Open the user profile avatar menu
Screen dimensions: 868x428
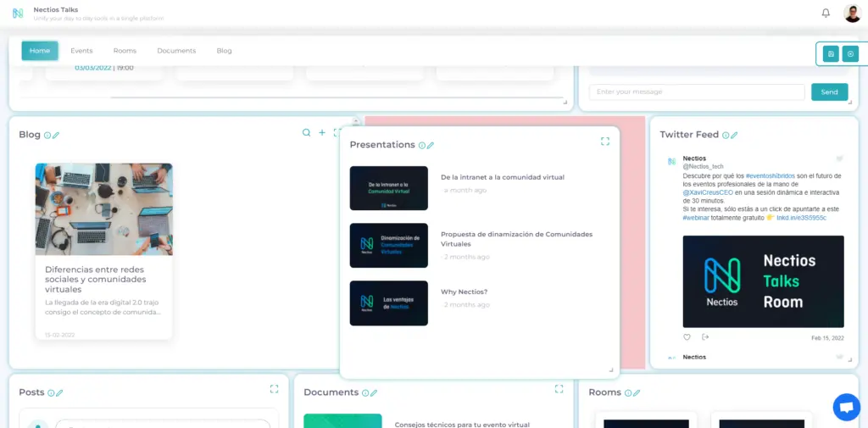[852, 13]
